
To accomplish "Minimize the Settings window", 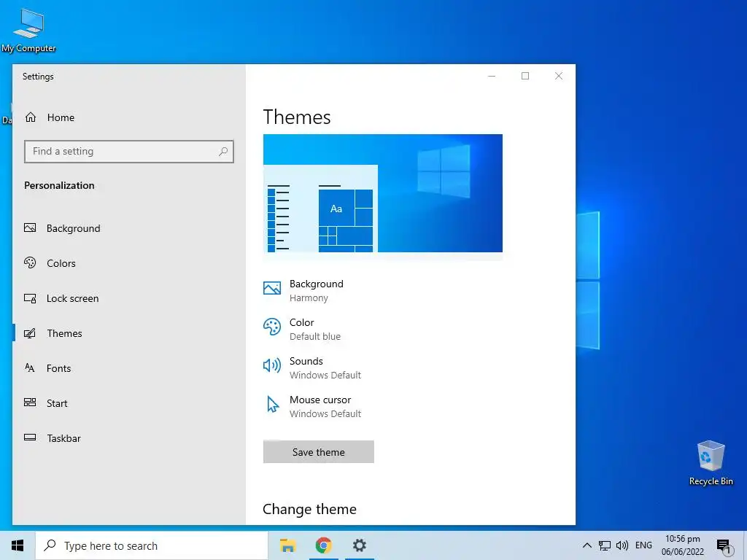I will tap(492, 76).
